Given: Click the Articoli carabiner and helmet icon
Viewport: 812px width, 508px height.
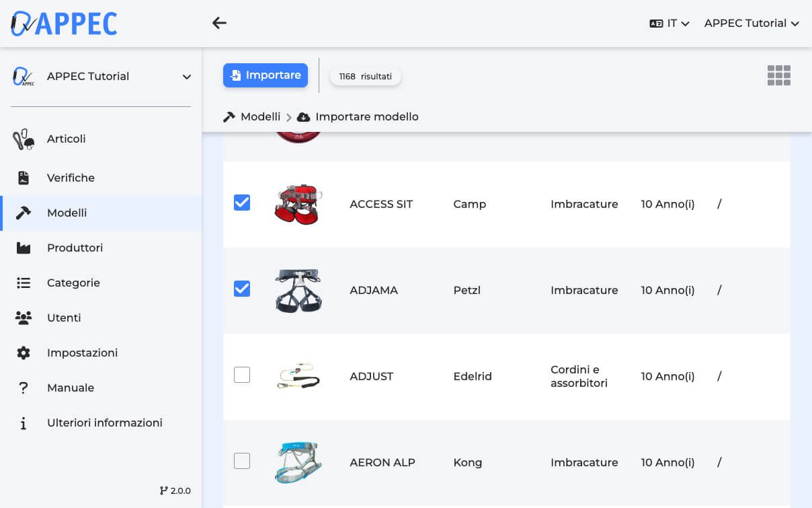Looking at the screenshot, I should pyautogui.click(x=24, y=139).
